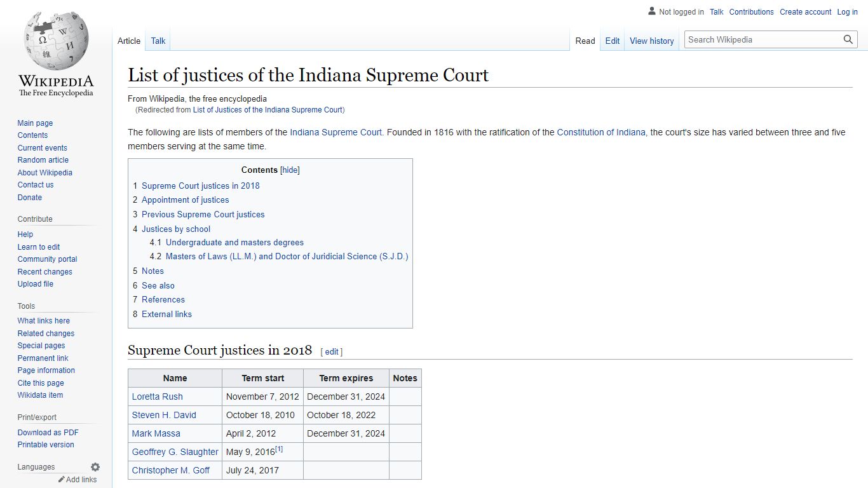868x488 pixels.
Task: Open Special pages
Action: [41, 346]
